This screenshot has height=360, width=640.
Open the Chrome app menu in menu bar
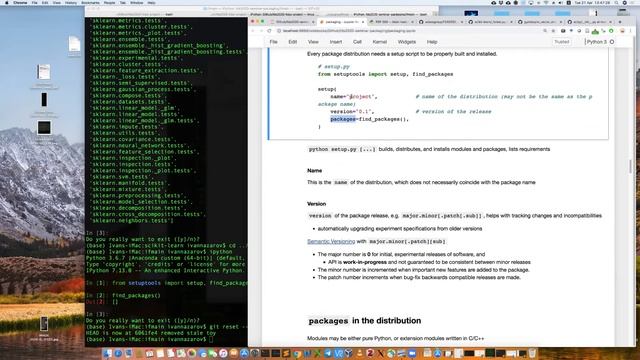20,3
